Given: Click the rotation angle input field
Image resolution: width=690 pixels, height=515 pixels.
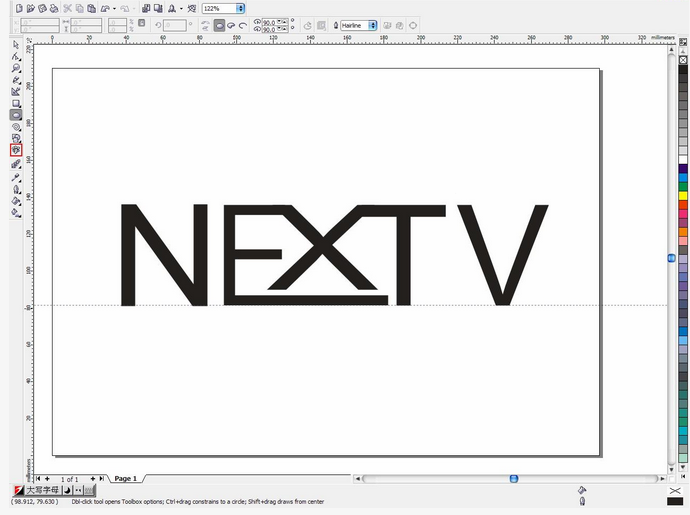Looking at the screenshot, I should pos(174,26).
